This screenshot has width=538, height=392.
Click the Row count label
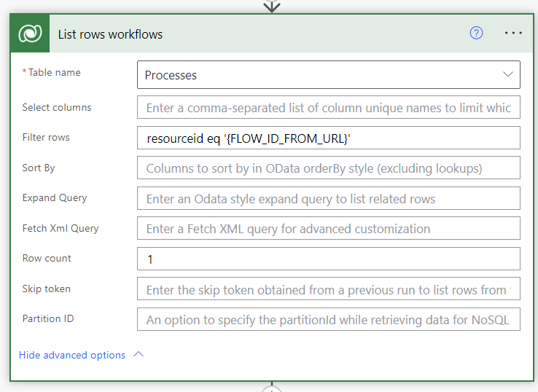47,258
